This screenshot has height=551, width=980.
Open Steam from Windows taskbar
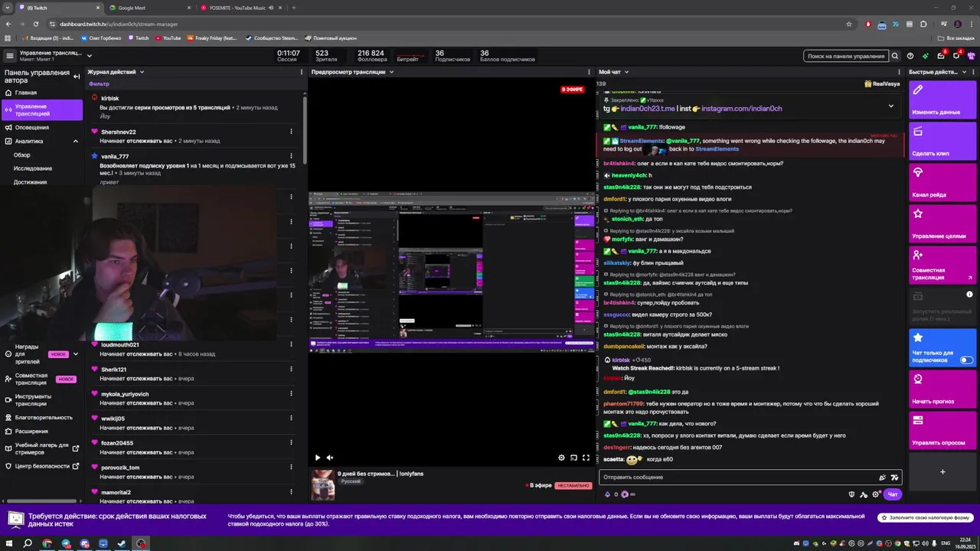pyautogui.click(x=122, y=543)
